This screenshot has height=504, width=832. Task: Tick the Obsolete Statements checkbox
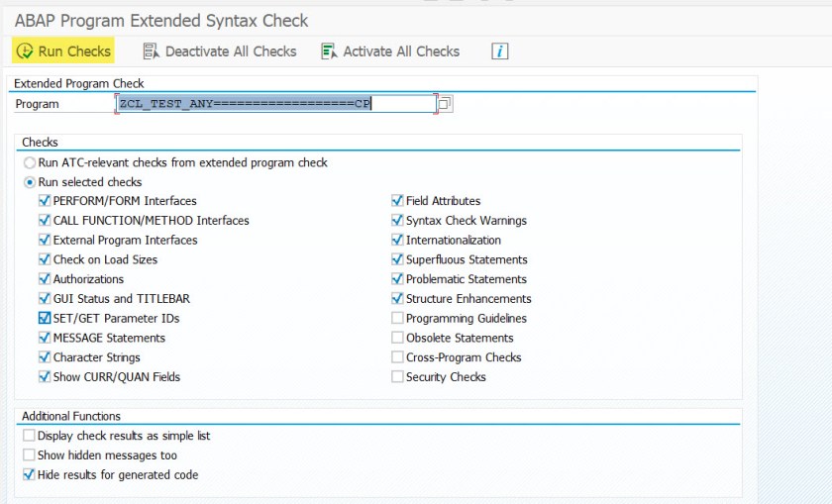click(397, 338)
